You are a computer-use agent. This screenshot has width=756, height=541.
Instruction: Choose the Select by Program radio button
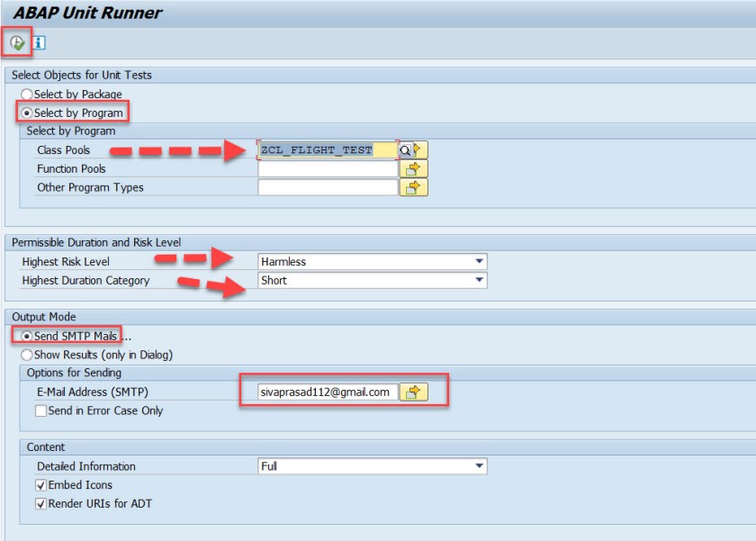point(26,113)
